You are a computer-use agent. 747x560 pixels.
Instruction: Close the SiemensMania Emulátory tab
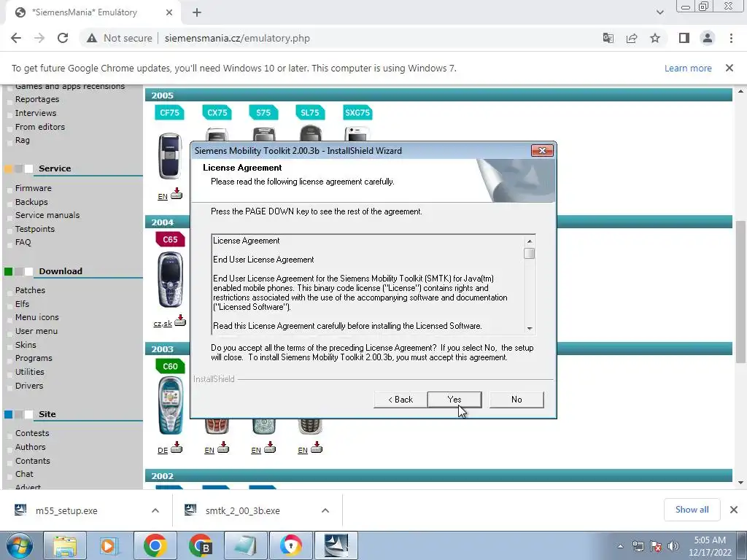pyautogui.click(x=169, y=13)
